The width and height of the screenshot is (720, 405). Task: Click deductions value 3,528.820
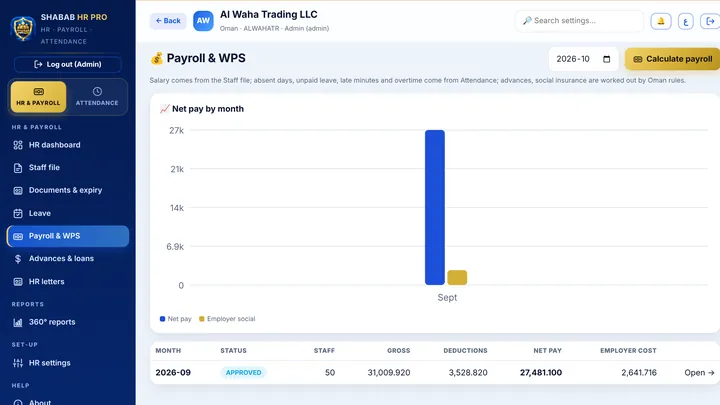click(x=468, y=372)
